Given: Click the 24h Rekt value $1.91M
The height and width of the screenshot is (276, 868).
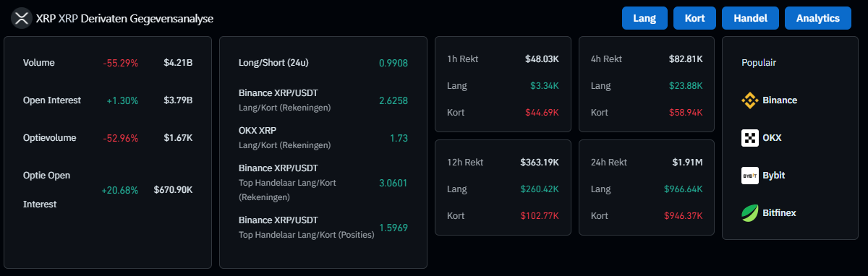Looking at the screenshot, I should tap(687, 163).
